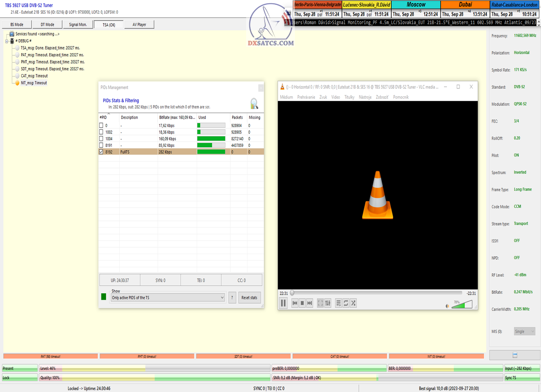The width and height of the screenshot is (541, 392).
Task: Toggle the VLC playlist view
Action: pyautogui.click(x=339, y=303)
